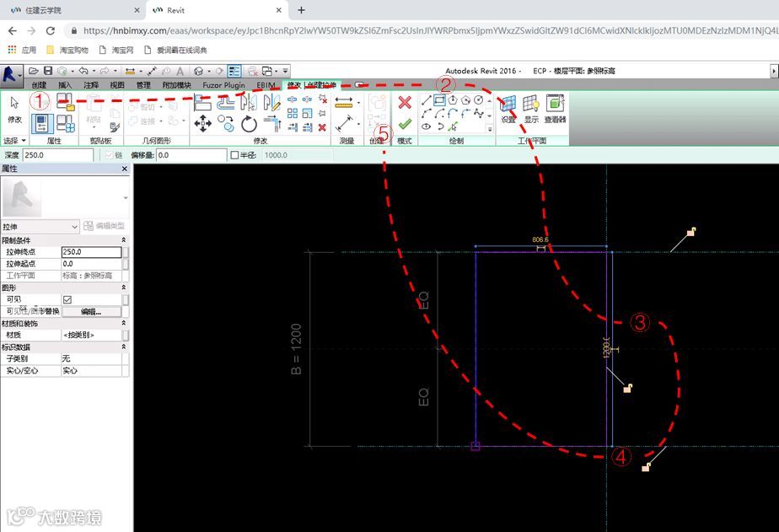The width and height of the screenshot is (779, 532).
Task: Select Trim/Extend to Corner tool
Action: [x=271, y=123]
